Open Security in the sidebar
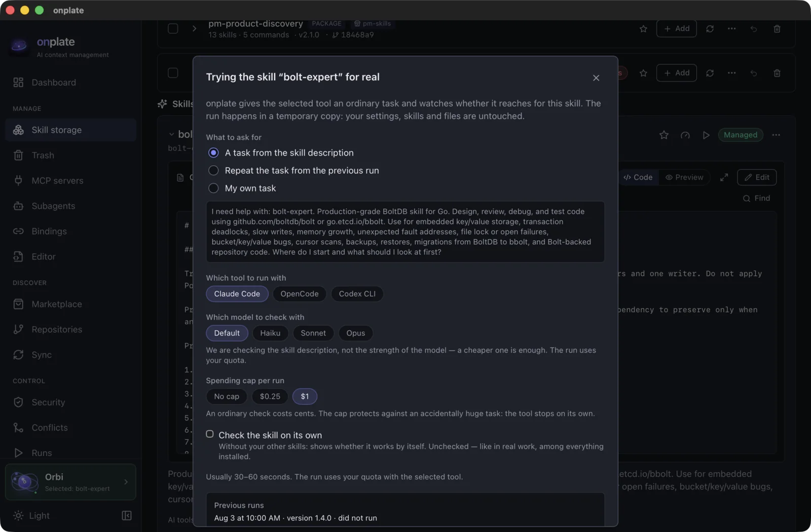 pos(70,403)
